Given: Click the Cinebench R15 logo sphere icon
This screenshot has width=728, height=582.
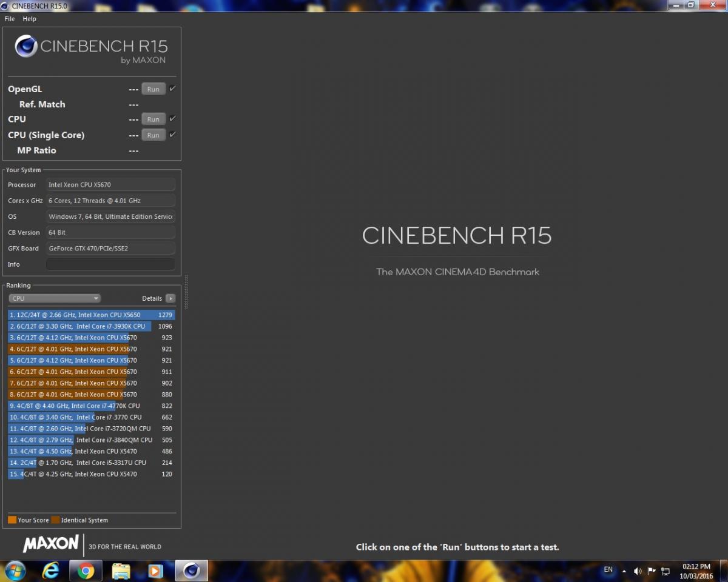Looking at the screenshot, I should [x=26, y=46].
